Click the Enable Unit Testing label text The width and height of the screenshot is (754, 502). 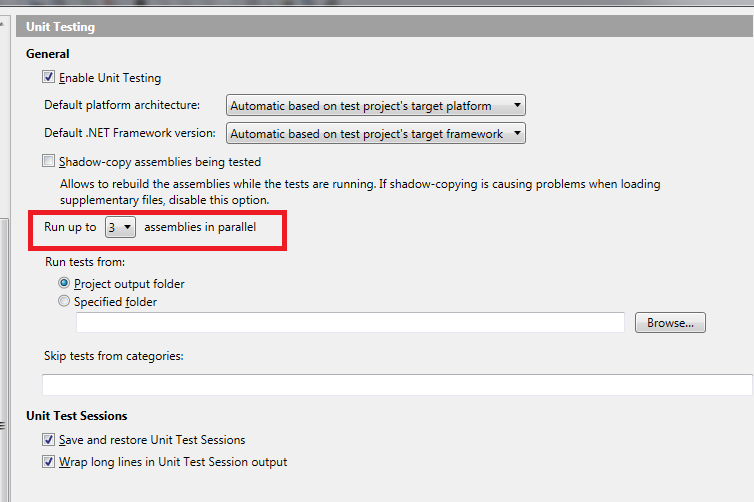pyautogui.click(x=110, y=78)
